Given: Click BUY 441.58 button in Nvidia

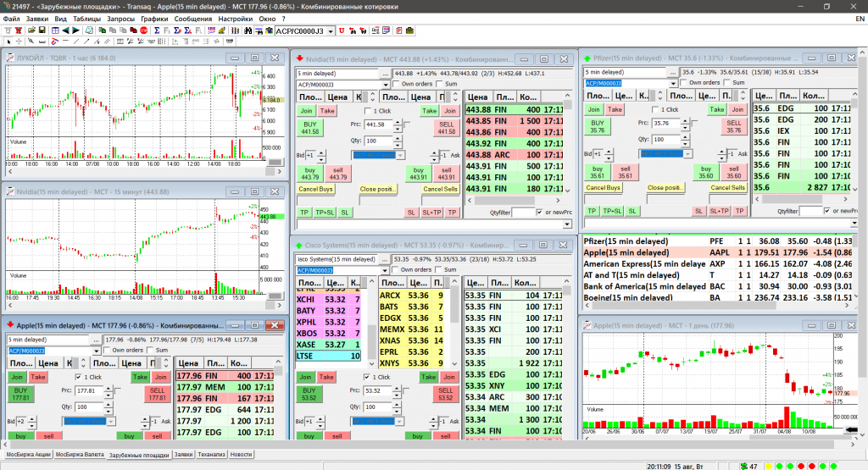Looking at the screenshot, I should click(x=310, y=128).
